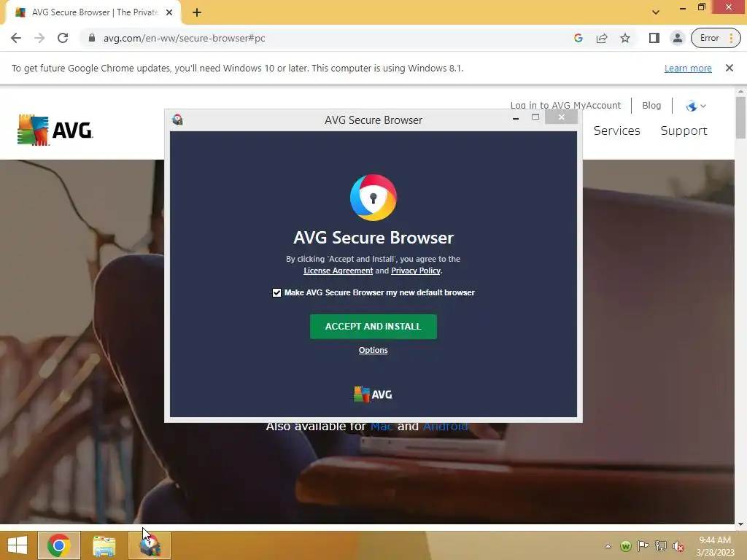Screen dimensions: 747x560
Task: Open Chrome's side panel icon
Action: pyautogui.click(x=654, y=38)
